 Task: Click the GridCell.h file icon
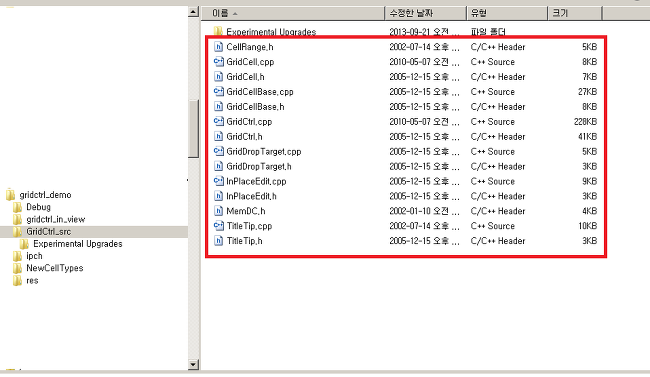coord(218,77)
